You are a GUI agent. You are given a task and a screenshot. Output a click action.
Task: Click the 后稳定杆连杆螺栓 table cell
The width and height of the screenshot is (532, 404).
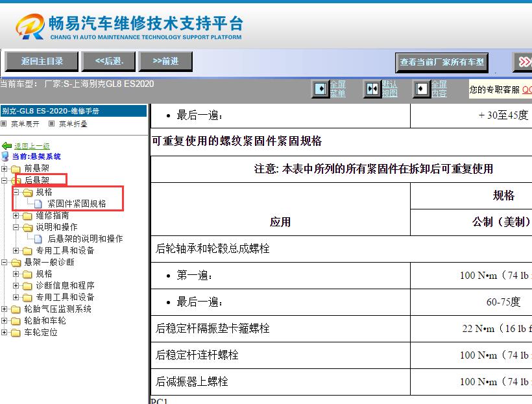point(280,355)
